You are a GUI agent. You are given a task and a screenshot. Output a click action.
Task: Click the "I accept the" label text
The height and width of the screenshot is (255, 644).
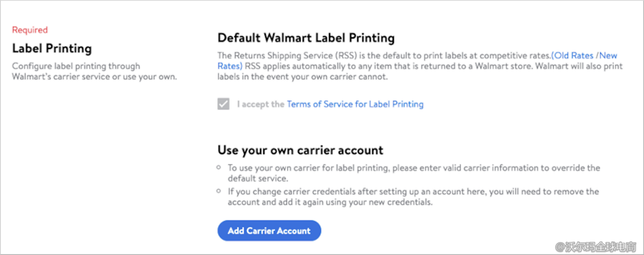coord(260,105)
